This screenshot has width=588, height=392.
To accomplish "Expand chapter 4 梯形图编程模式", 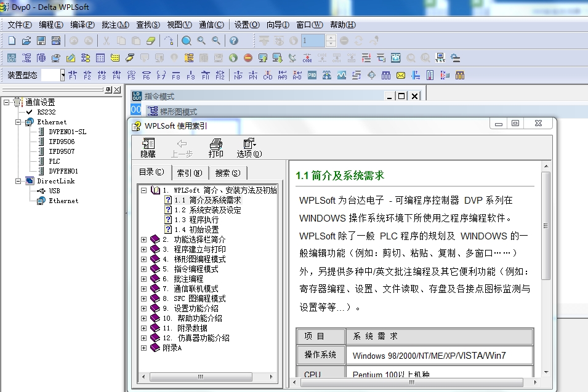I will pos(143,259).
